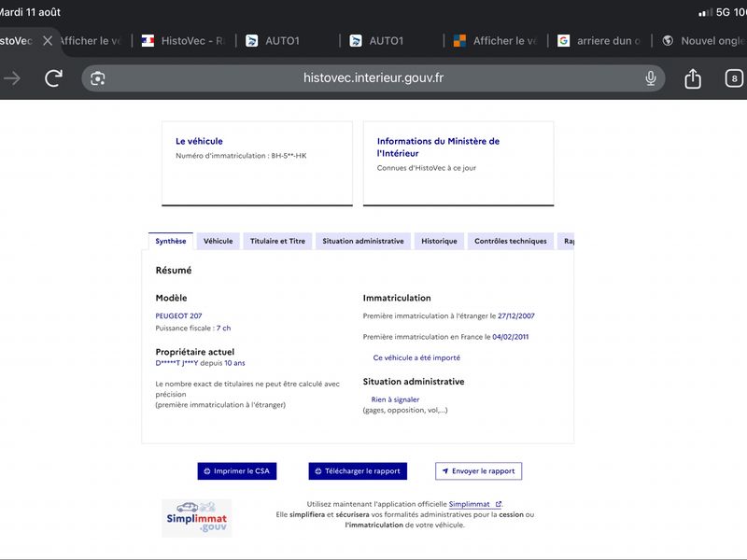Viewport: 747px width, 560px height.
Task: Tap the microphone voice search icon
Action: pyautogui.click(x=650, y=78)
